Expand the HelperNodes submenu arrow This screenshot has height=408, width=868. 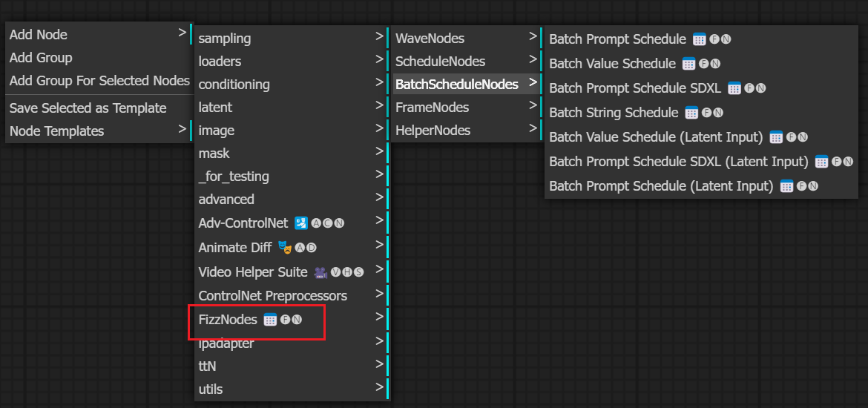(x=533, y=128)
